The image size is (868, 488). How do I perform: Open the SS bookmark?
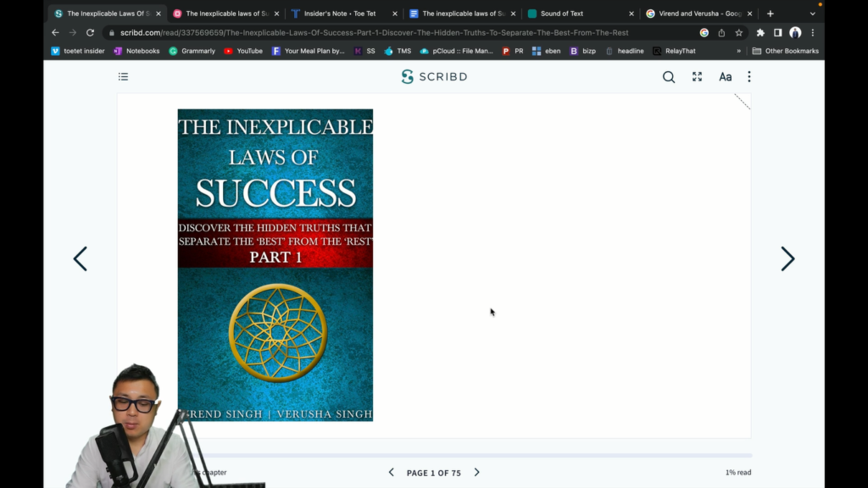click(364, 51)
